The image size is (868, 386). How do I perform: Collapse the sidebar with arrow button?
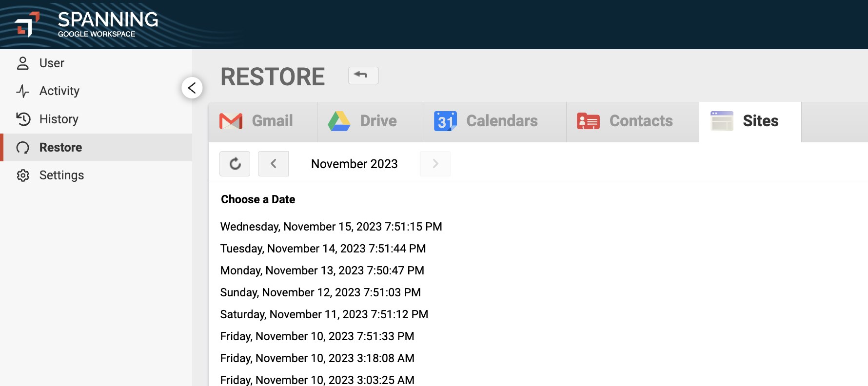pyautogui.click(x=192, y=88)
